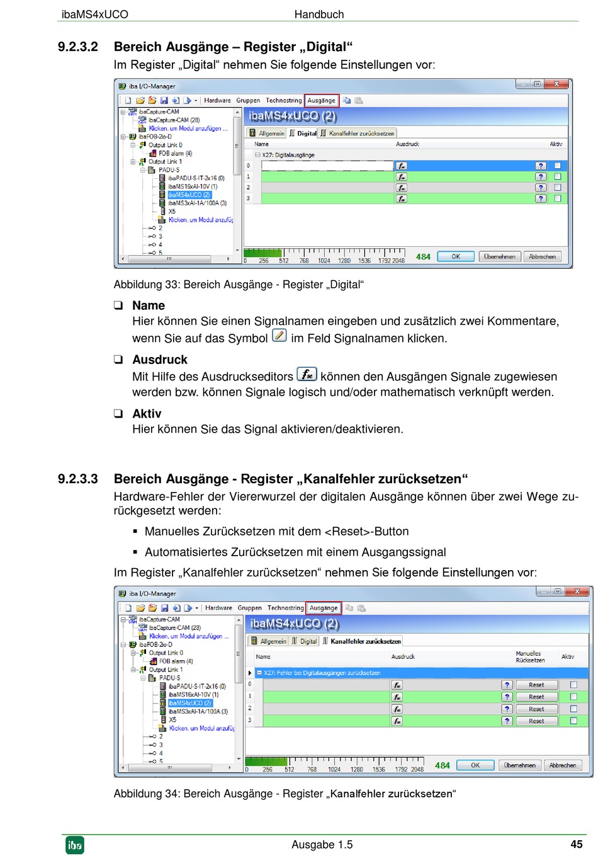Viewport: 598px width, 868px height.
Task: Collapse PADU-S node in upper window tree
Action: [143, 170]
